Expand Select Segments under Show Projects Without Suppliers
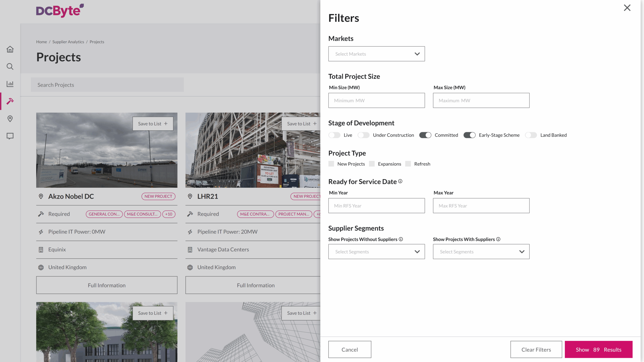Screen dimensions: 644x362 (x=376, y=251)
